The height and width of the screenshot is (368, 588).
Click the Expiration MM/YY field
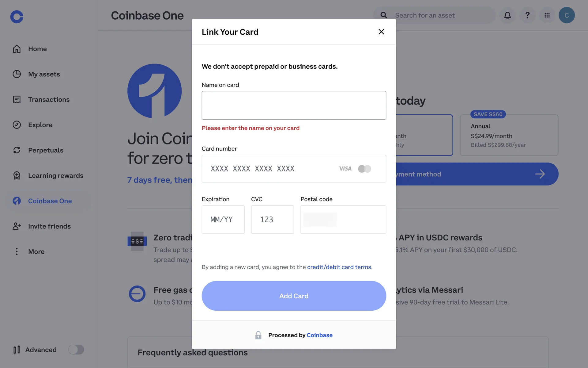click(x=223, y=220)
